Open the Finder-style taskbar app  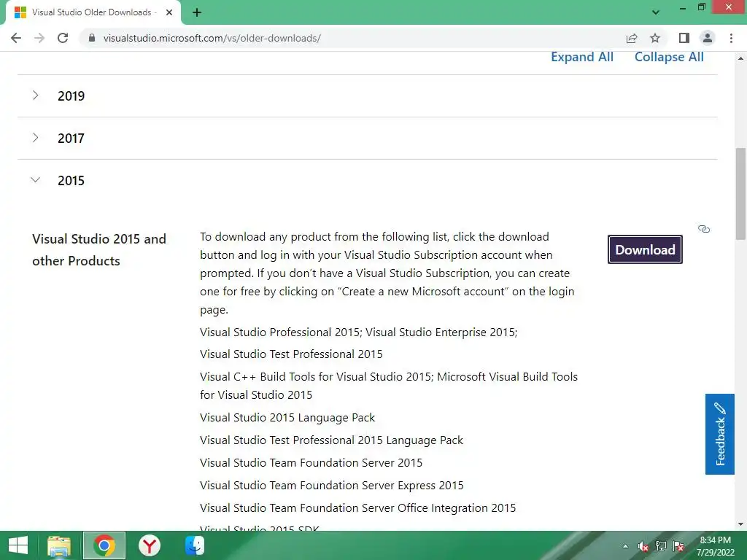[194, 545]
